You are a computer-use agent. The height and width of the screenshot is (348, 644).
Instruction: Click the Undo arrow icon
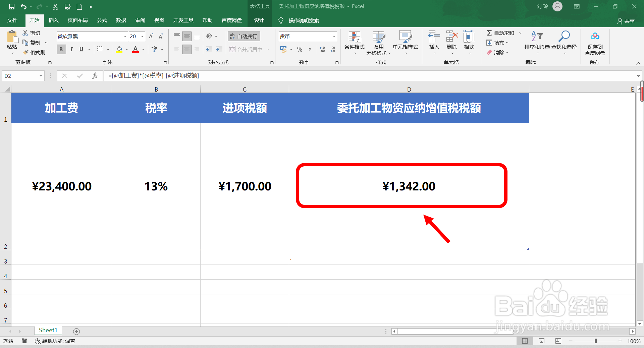tap(23, 6)
